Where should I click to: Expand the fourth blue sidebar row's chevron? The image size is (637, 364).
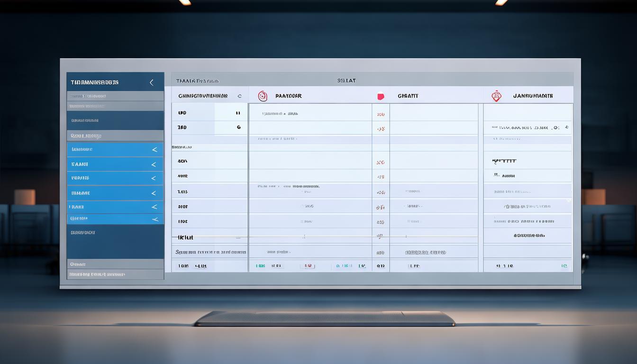point(154,193)
